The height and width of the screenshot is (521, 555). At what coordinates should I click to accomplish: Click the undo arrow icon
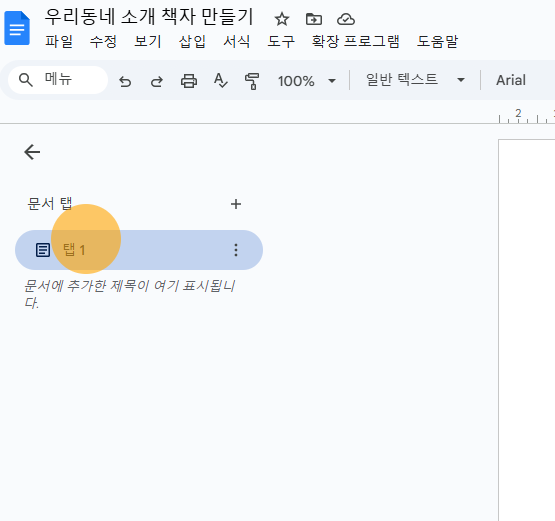125,81
